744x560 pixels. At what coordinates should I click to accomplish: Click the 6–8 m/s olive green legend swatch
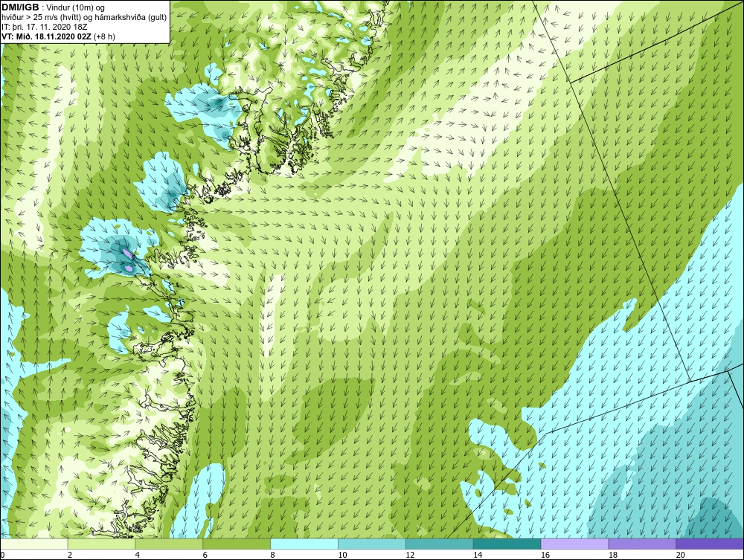237,544
